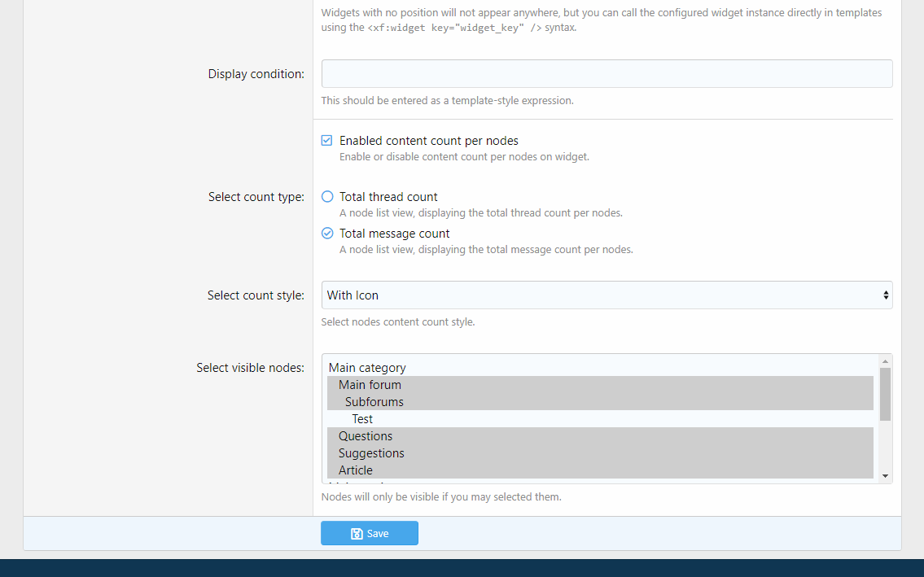
Task: Save the widget settings
Action: (370, 534)
